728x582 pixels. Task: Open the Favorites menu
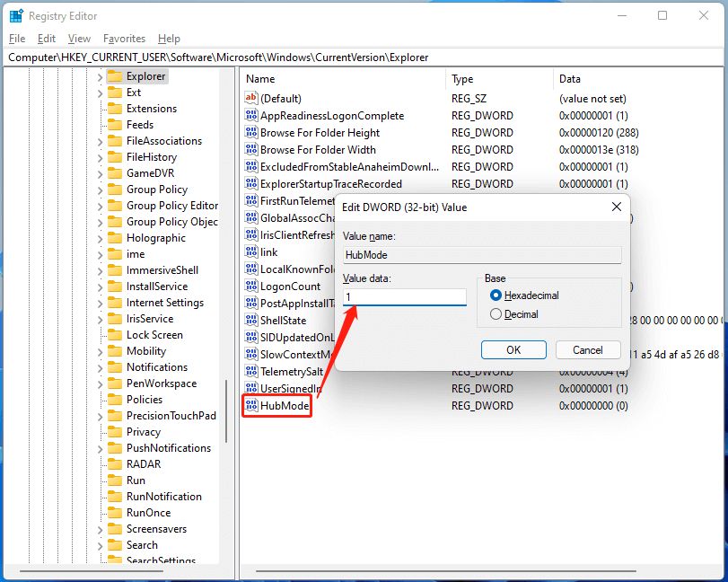point(125,39)
